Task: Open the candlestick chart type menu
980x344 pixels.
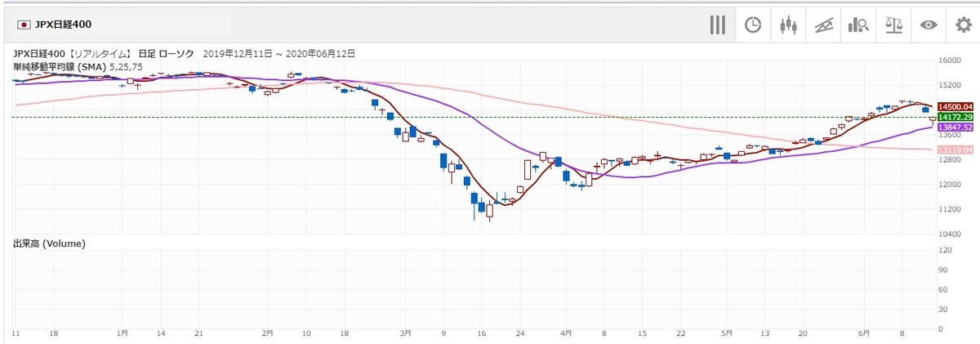Action: click(x=788, y=25)
